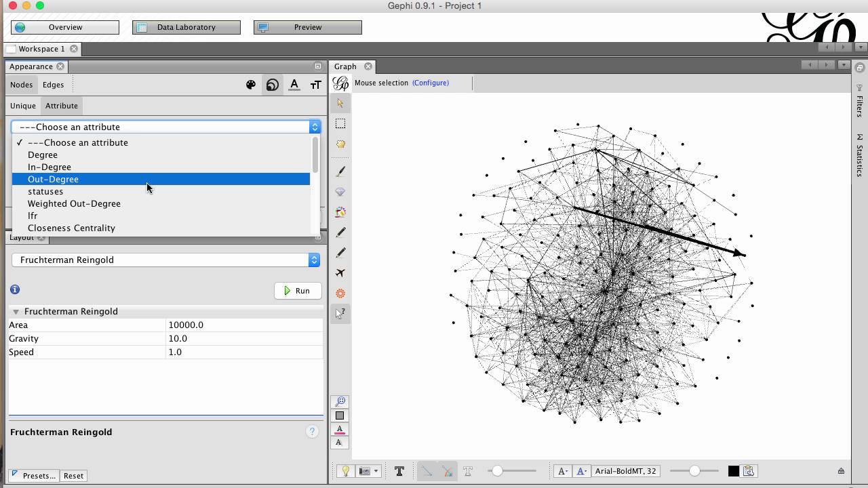
Task: Open the label color appearance mode
Action: click(294, 85)
